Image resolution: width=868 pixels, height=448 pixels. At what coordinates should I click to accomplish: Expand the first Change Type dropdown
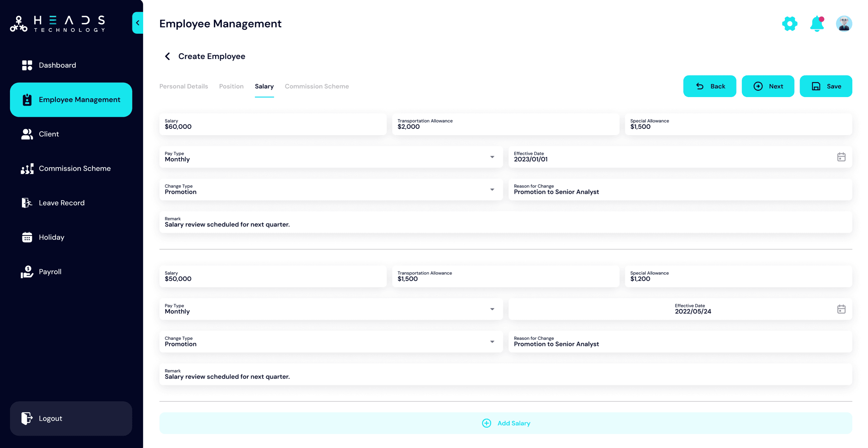(x=492, y=189)
